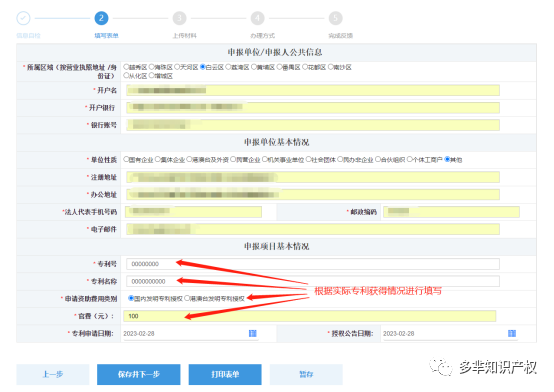Open 填写表单 step label

tap(106, 36)
